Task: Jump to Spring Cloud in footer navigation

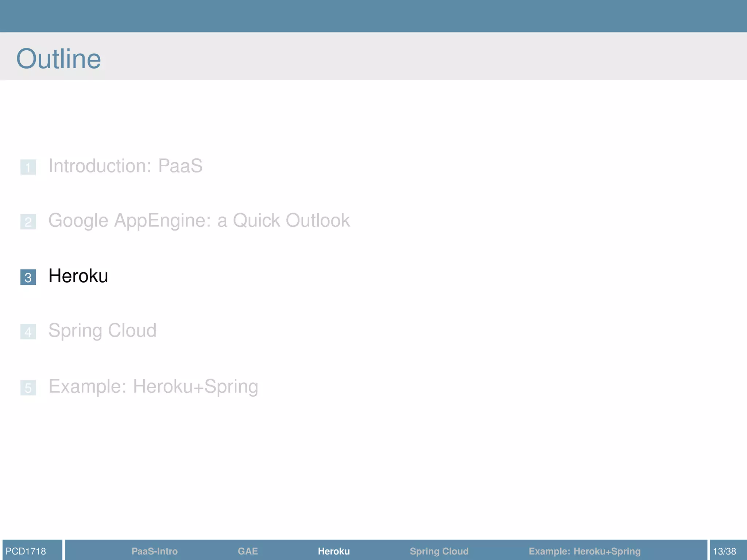Action: coord(439,551)
